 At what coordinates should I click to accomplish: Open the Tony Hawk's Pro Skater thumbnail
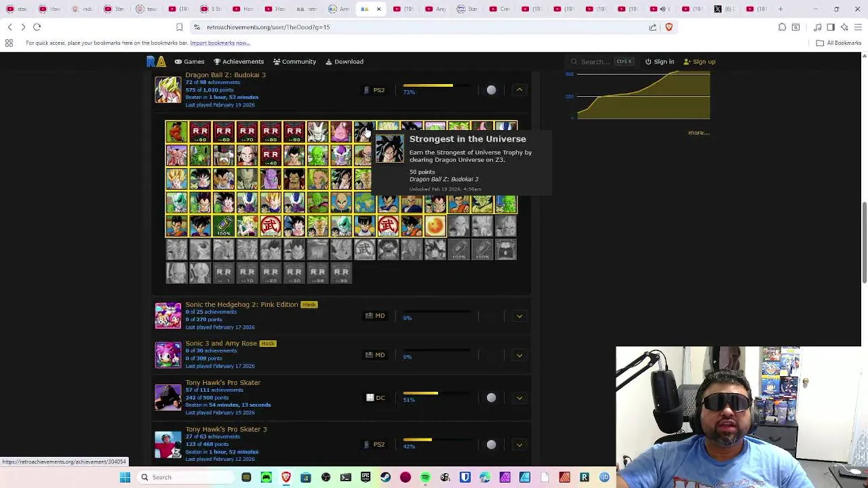click(x=168, y=398)
